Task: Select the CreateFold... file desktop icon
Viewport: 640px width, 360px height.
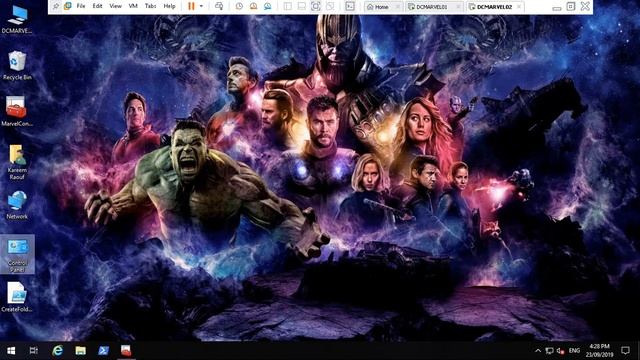Action: tap(17, 297)
